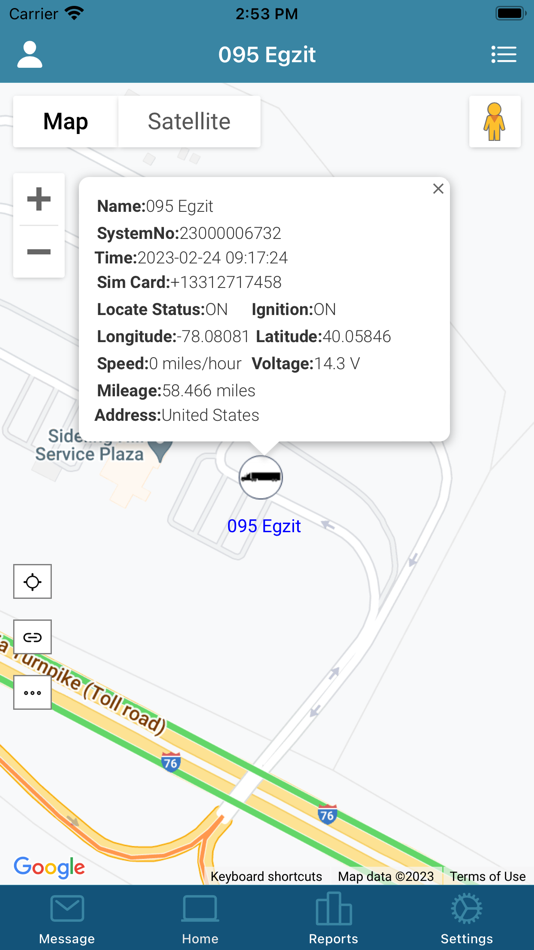This screenshot has width=534, height=950.
Task: Switch to Map view
Action: point(65,121)
